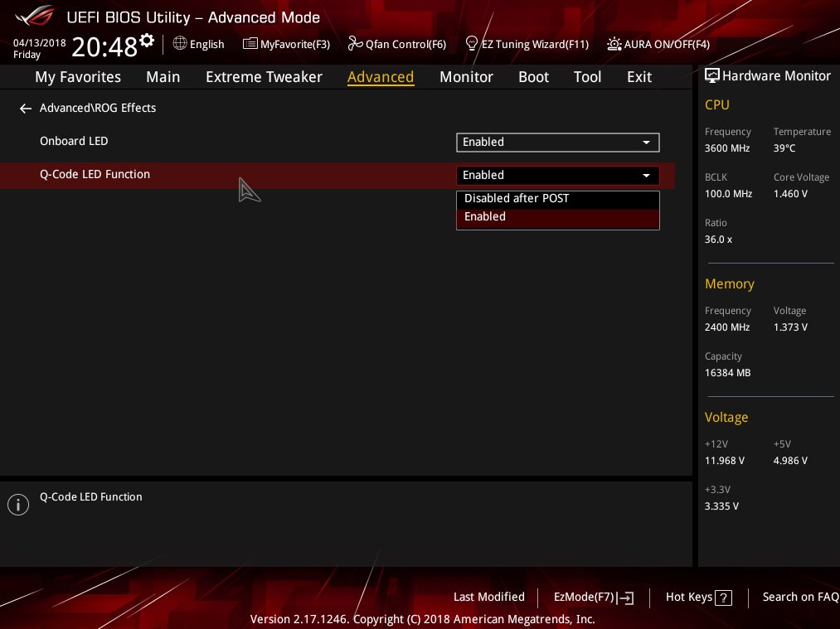Click the globe language icon

(x=179, y=43)
